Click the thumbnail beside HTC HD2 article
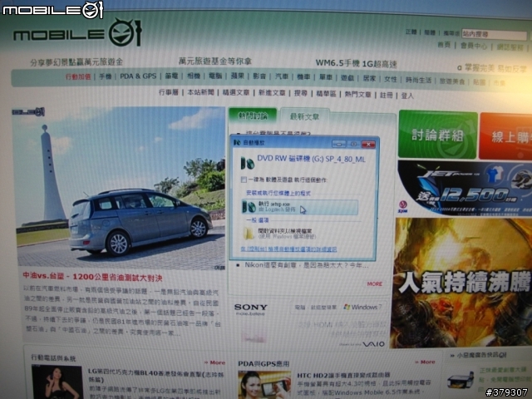Image resolution: width=532 pixels, height=399 pixels. 264,385
